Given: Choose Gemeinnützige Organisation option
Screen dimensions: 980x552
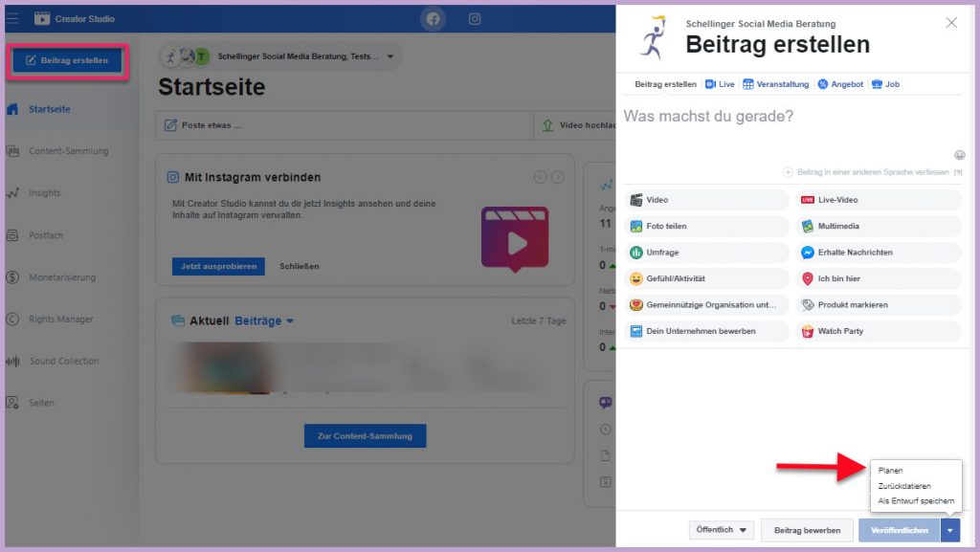Looking at the screenshot, I should point(707,305).
